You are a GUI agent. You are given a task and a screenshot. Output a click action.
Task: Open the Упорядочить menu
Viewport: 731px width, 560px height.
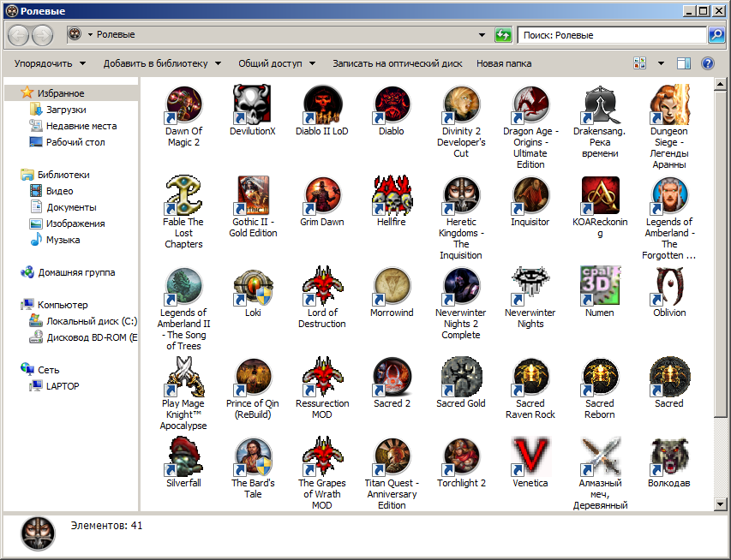pyautogui.click(x=50, y=63)
